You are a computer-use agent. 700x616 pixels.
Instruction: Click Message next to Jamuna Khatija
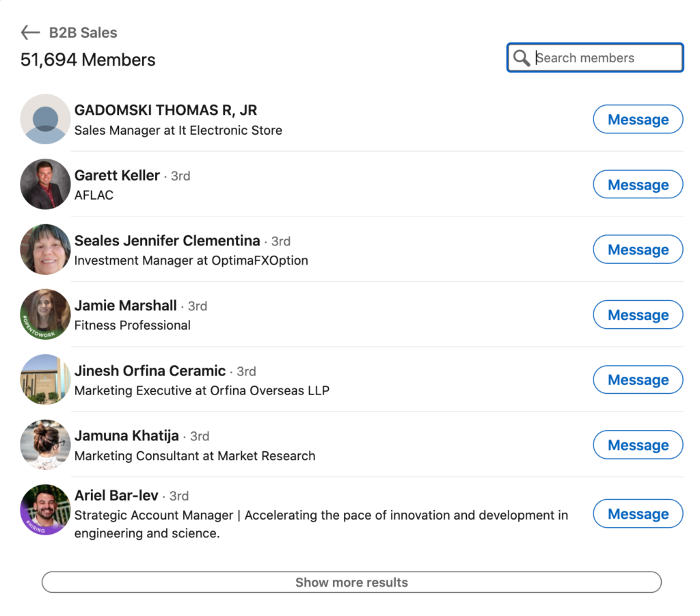coord(637,445)
